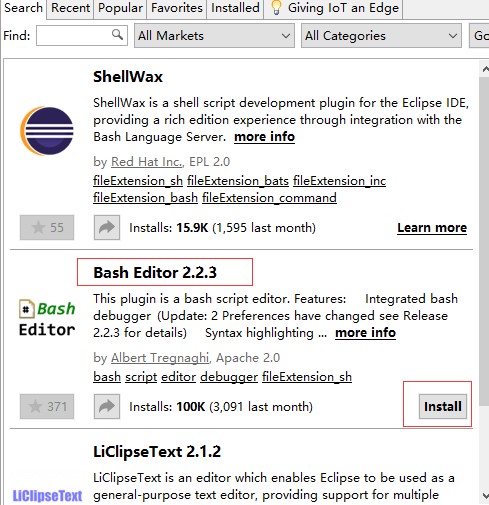Click the LiClipseText logo
The height and width of the screenshot is (505, 489).
47,496
